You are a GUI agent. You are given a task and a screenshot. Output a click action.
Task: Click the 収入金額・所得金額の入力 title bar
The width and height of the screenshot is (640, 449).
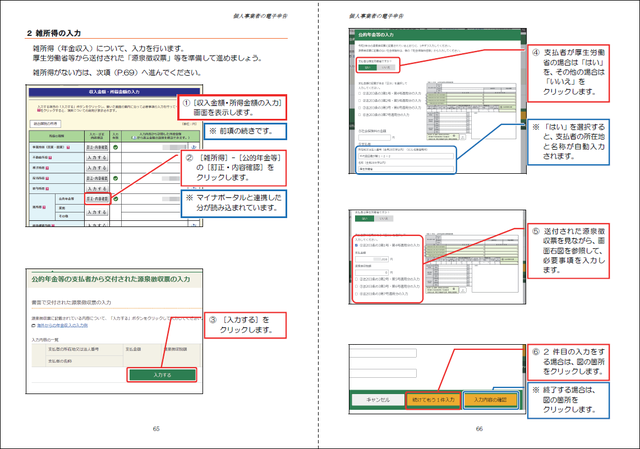point(114,92)
